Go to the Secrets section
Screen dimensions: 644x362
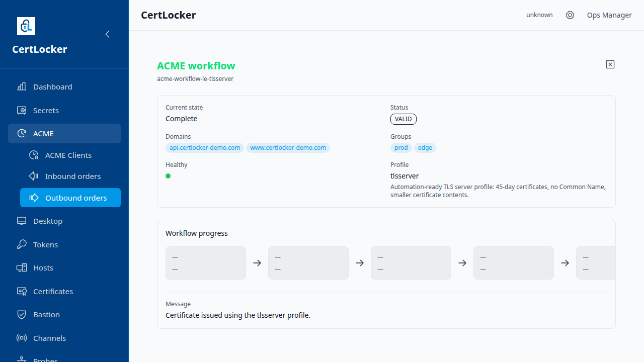64,110
